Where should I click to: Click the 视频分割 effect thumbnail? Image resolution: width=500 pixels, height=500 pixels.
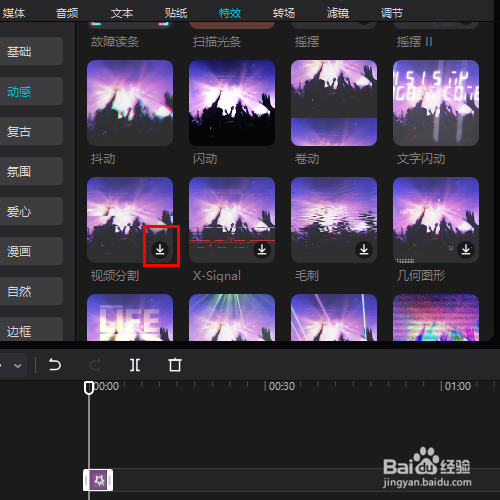(x=130, y=220)
